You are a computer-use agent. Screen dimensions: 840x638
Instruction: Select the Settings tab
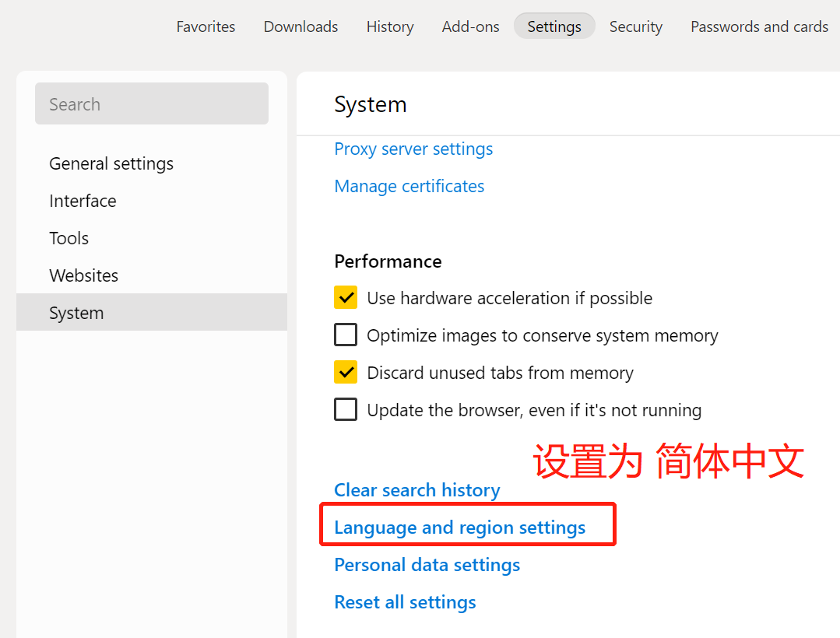coord(554,26)
